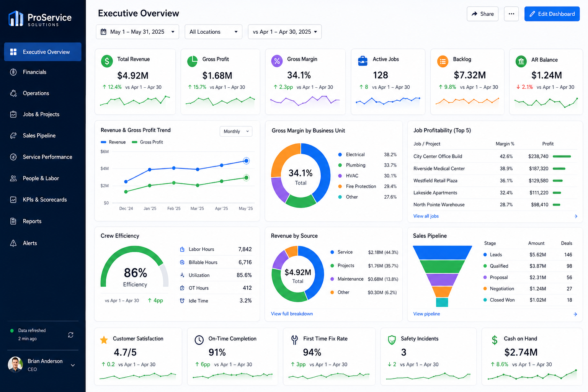
Task: Go to Operations in the sidebar
Action: (43, 93)
